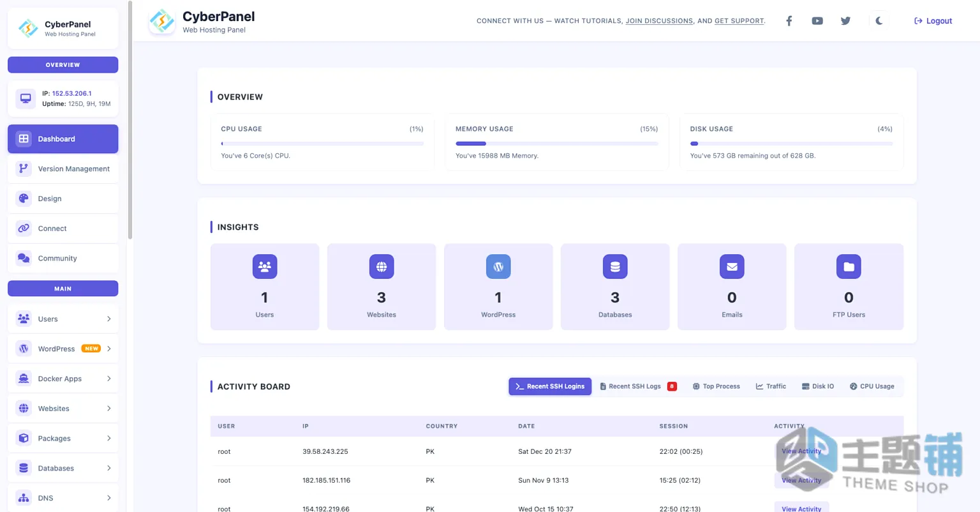
Task: Click the sidebar scrollbar
Action: coord(130,120)
